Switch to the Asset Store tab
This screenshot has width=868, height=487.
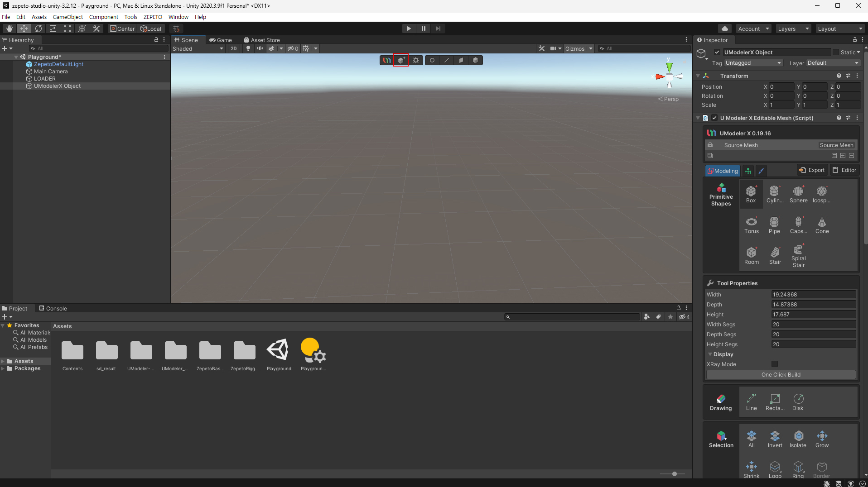point(262,40)
